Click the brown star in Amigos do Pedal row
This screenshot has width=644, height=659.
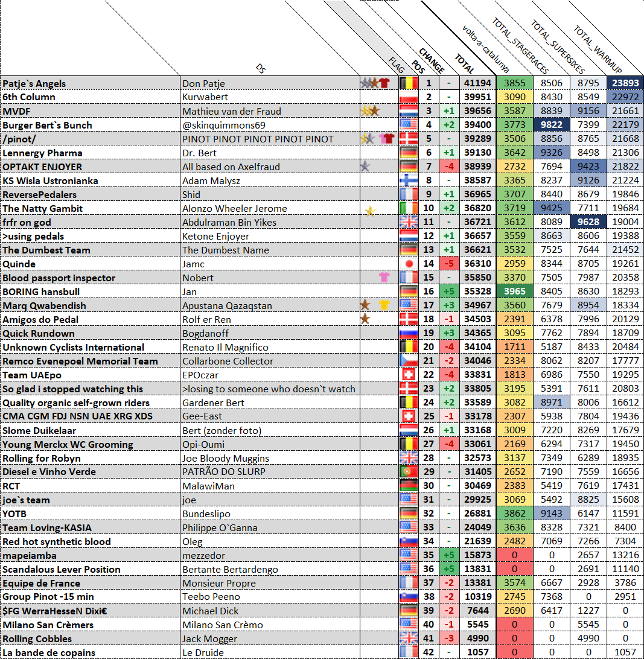(x=365, y=319)
